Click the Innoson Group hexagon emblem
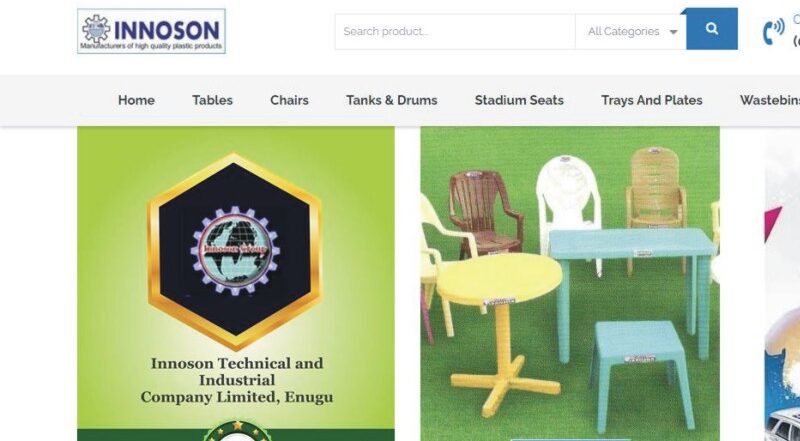This screenshot has height=441, width=800. coord(234,252)
